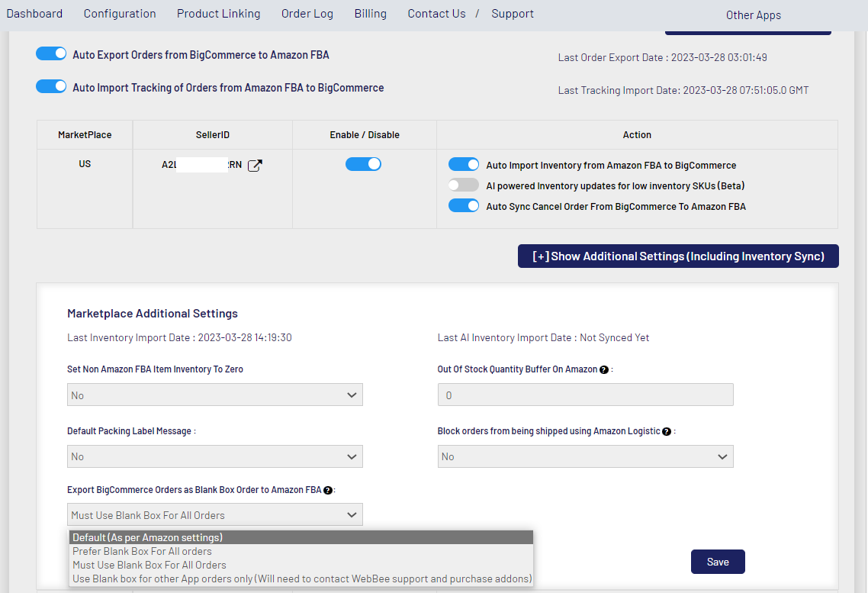Click Out Of Stock Quantity Buffer input field
This screenshot has height=593, width=868.
coord(585,395)
